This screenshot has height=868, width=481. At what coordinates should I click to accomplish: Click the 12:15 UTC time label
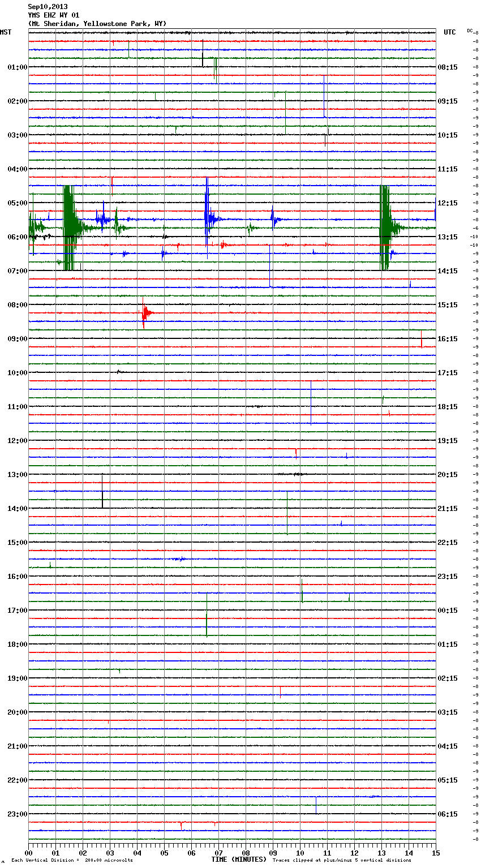click(x=448, y=203)
